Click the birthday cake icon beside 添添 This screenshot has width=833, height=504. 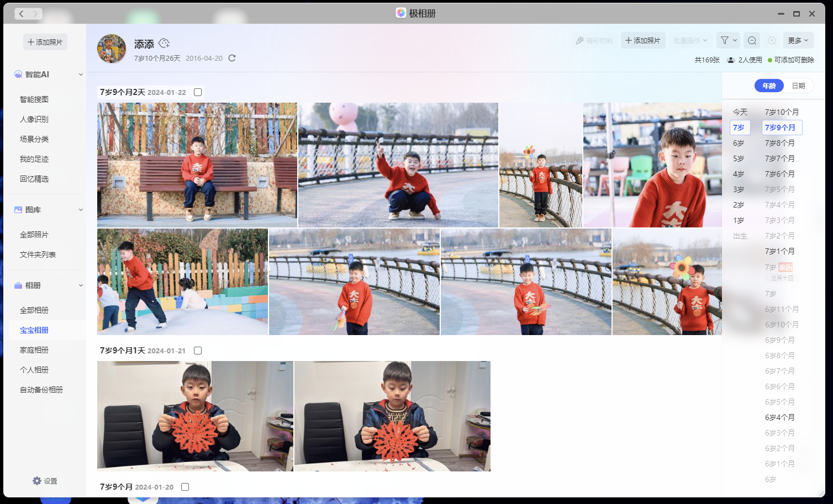164,43
